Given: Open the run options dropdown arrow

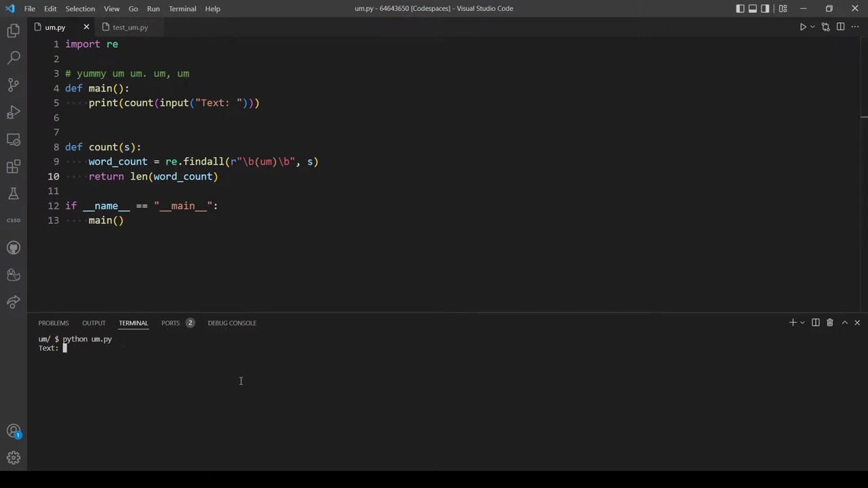Looking at the screenshot, I should (812, 27).
